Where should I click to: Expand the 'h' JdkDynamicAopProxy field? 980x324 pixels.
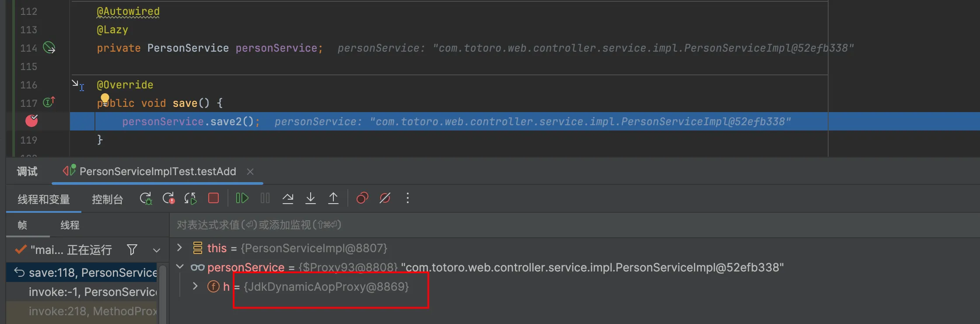(195, 286)
